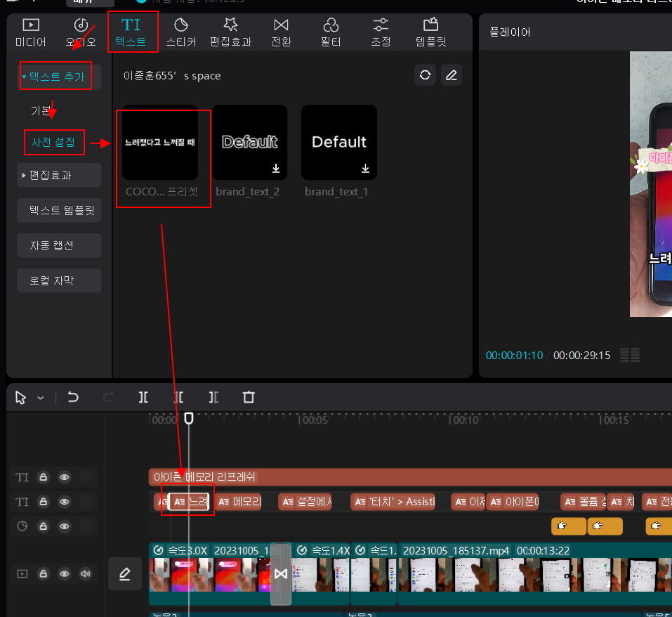
Task: Click the refresh icon next to space name
Action: pos(425,75)
